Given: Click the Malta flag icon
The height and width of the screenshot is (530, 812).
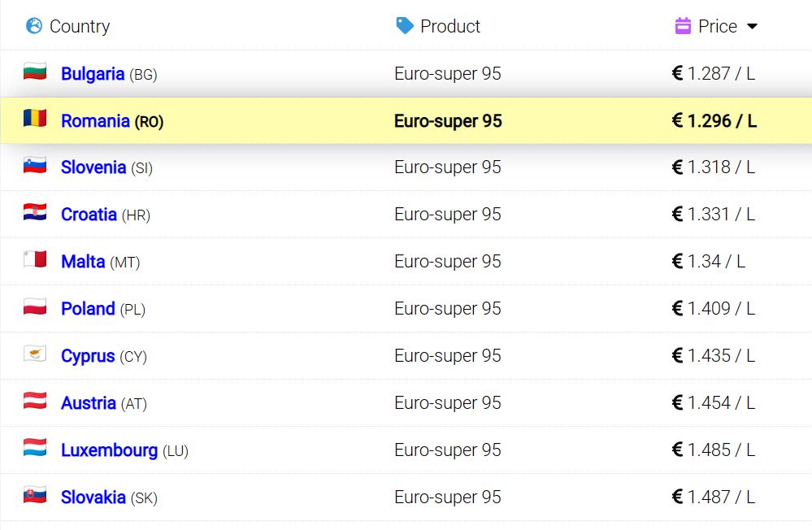Looking at the screenshot, I should point(35,259).
